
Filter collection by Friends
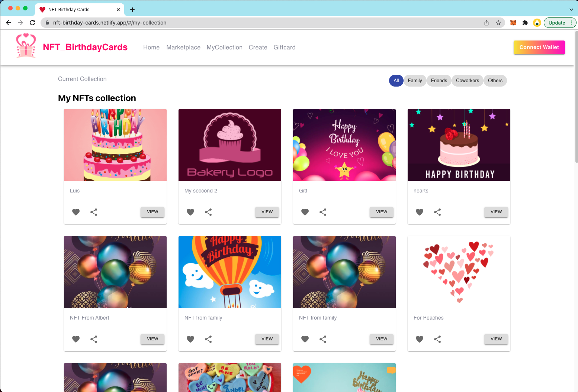tap(439, 81)
